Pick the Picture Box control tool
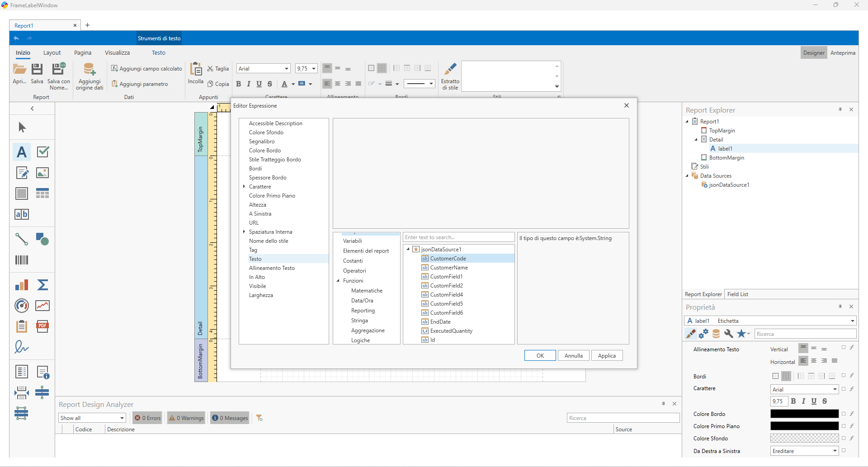Screen dimensions: 868x467 pyautogui.click(x=42, y=173)
